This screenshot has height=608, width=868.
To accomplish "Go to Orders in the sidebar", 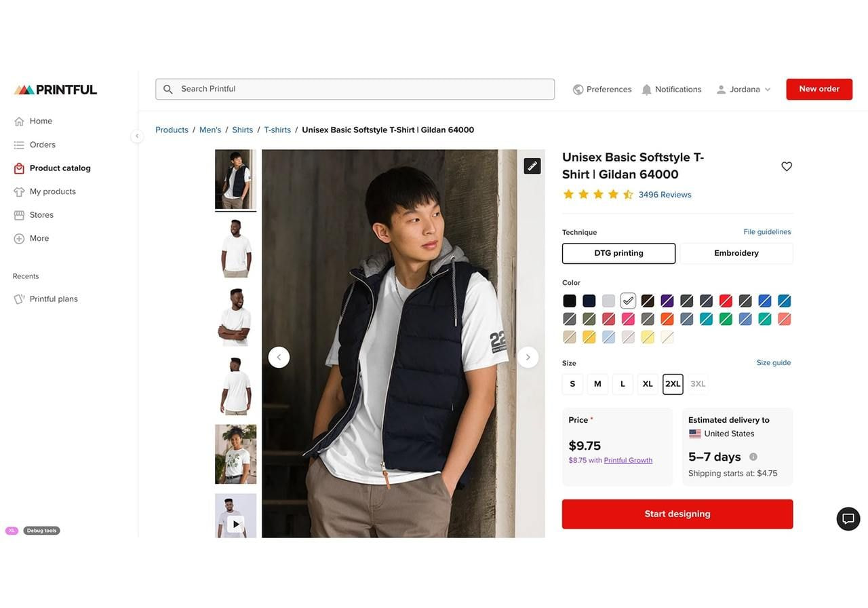I will [42, 145].
